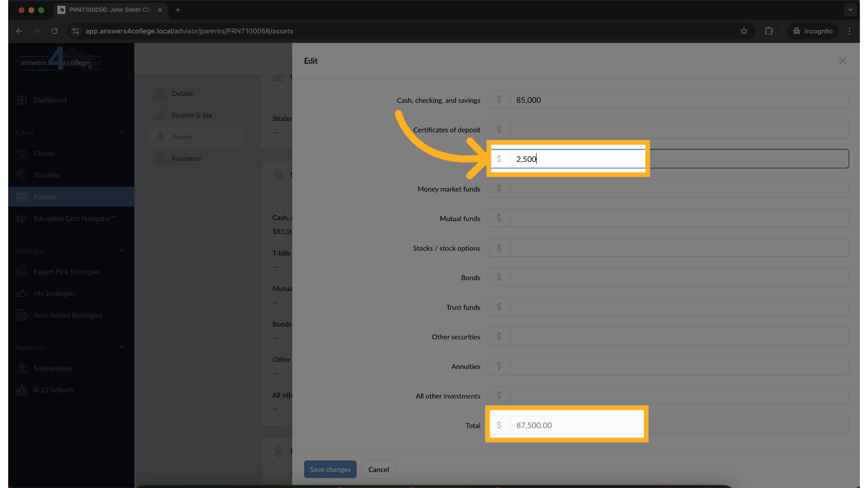Viewport: 868px width, 488px height.
Task: Collapse the Strategies section chevron
Action: (x=121, y=251)
